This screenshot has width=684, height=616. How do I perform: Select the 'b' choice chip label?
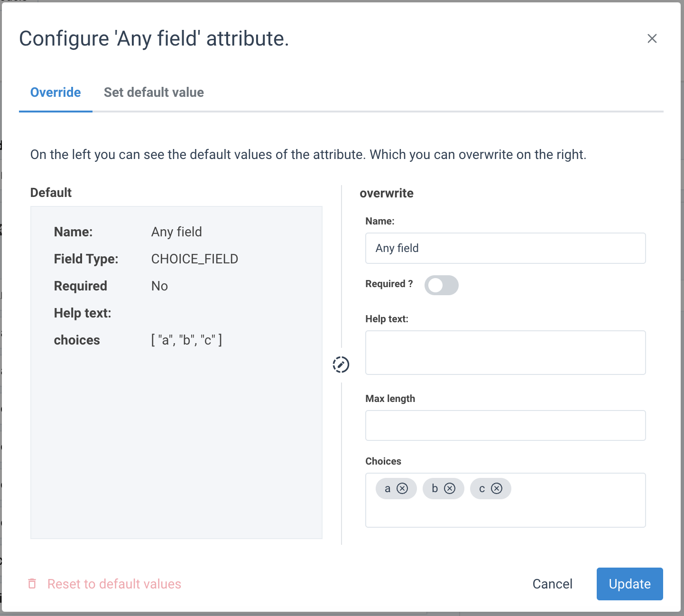(434, 488)
